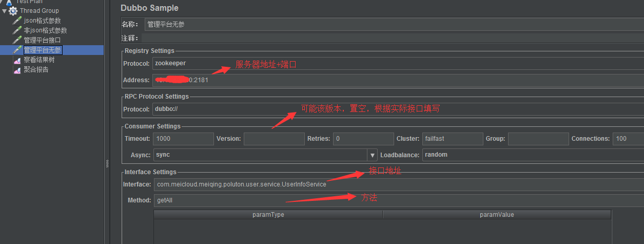Click the Retries field showing 0
This screenshot has height=244, width=644.
(x=363, y=139)
